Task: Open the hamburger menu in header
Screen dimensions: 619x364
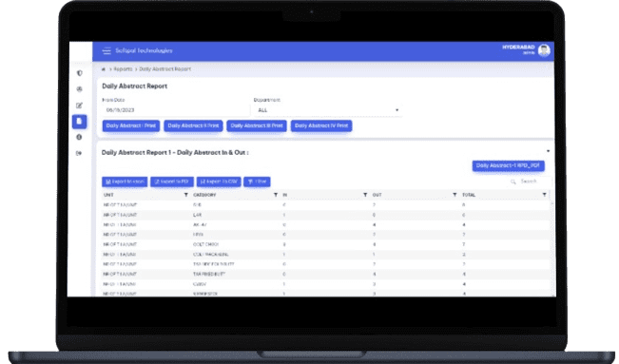Action: (106, 51)
